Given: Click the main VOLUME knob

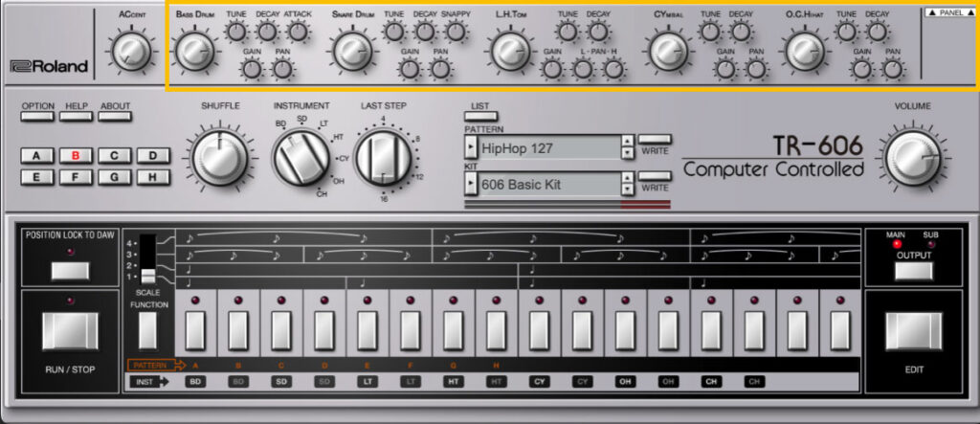Looking at the screenshot, I should [912, 158].
